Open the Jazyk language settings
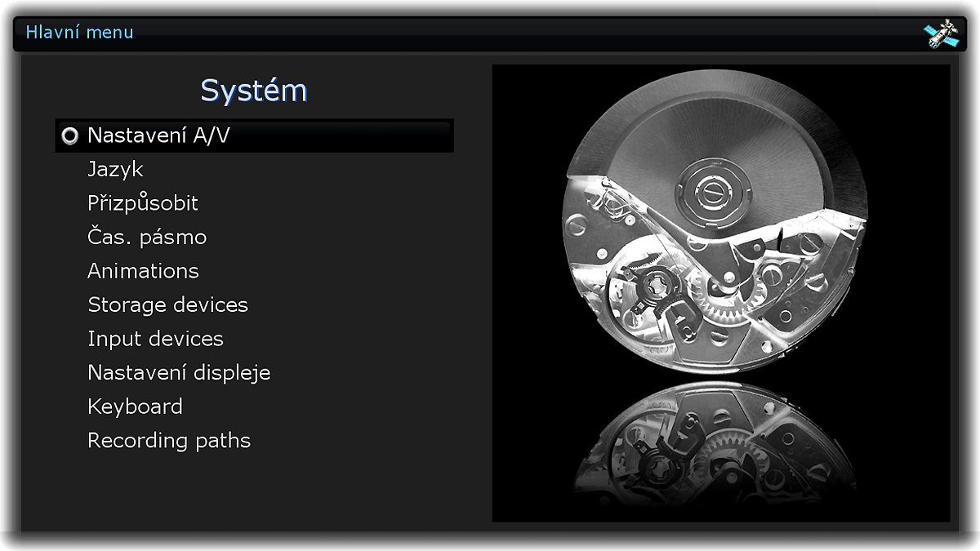This screenshot has height=551, width=980. click(115, 170)
